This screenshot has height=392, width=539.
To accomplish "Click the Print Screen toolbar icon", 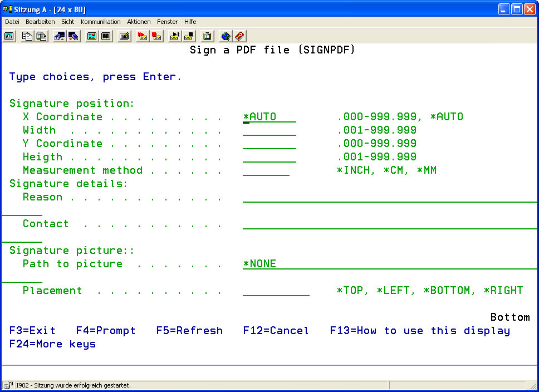I will coord(9,36).
